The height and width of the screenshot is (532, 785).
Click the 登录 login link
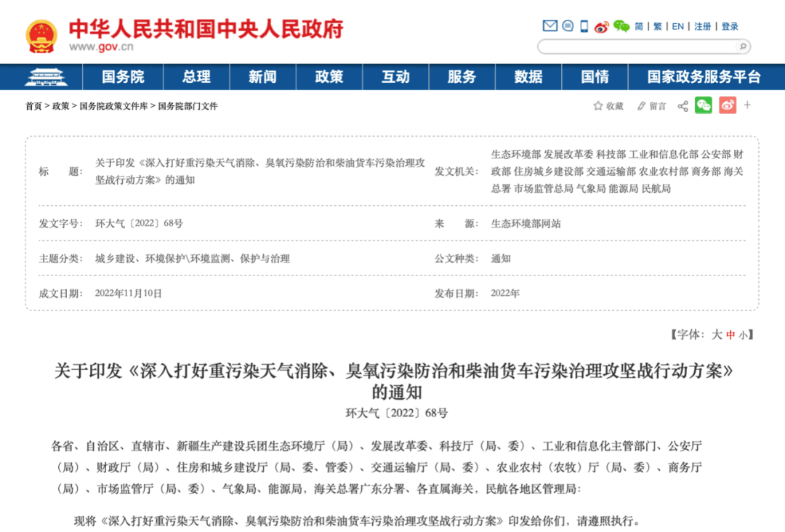(730, 26)
